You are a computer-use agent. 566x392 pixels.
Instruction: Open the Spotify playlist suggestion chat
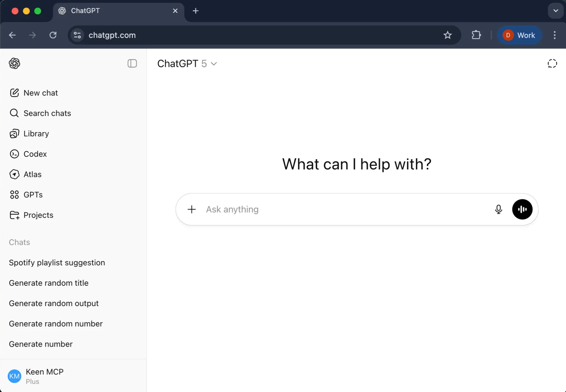click(57, 262)
